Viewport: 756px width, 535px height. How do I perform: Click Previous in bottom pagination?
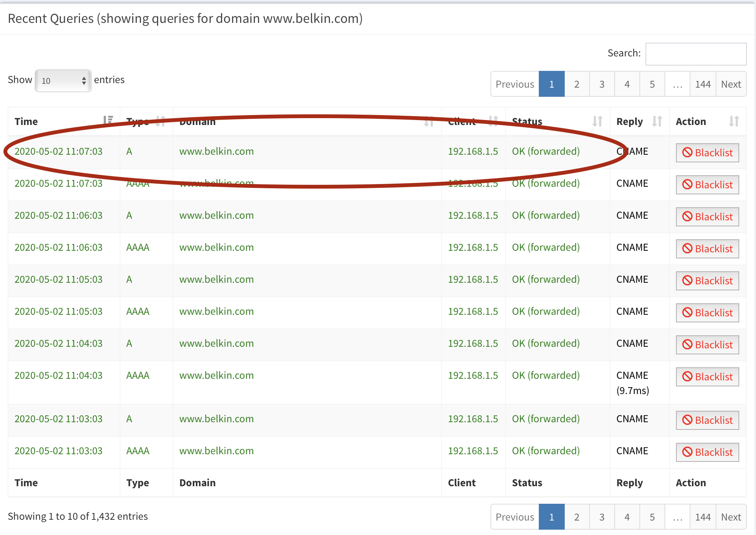(514, 517)
